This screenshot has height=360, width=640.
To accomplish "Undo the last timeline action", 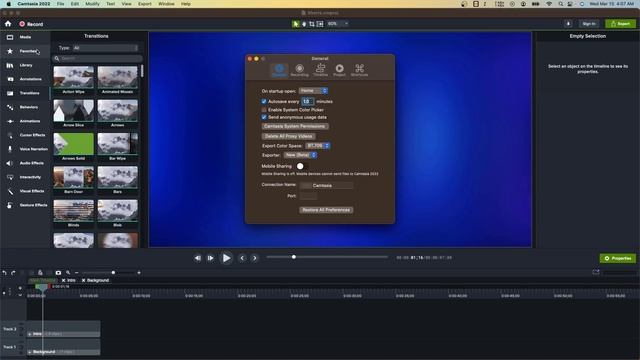I will (4, 273).
